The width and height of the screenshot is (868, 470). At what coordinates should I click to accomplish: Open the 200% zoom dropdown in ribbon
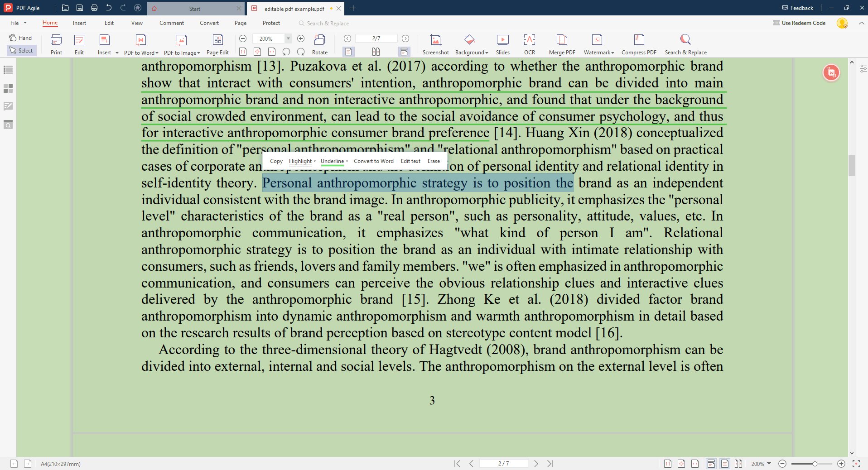[x=288, y=38]
